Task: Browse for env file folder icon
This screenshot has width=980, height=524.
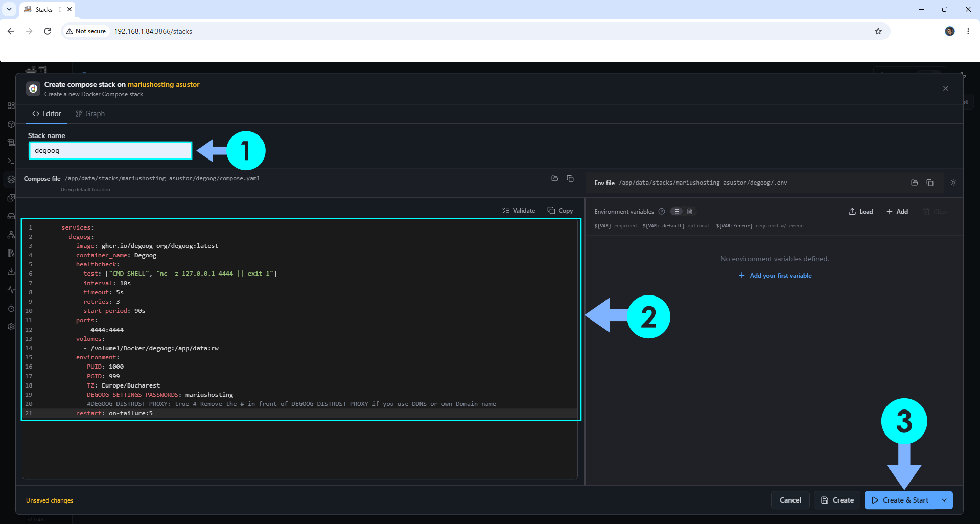Action: pyautogui.click(x=915, y=183)
